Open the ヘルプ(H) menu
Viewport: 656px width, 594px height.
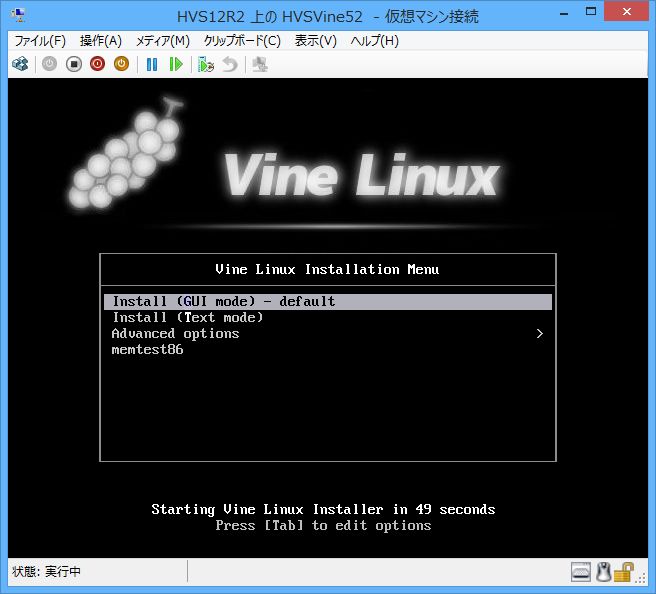[375, 41]
